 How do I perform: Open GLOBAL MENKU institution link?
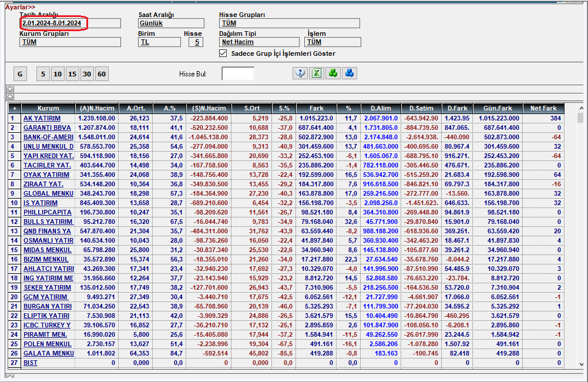(48, 193)
